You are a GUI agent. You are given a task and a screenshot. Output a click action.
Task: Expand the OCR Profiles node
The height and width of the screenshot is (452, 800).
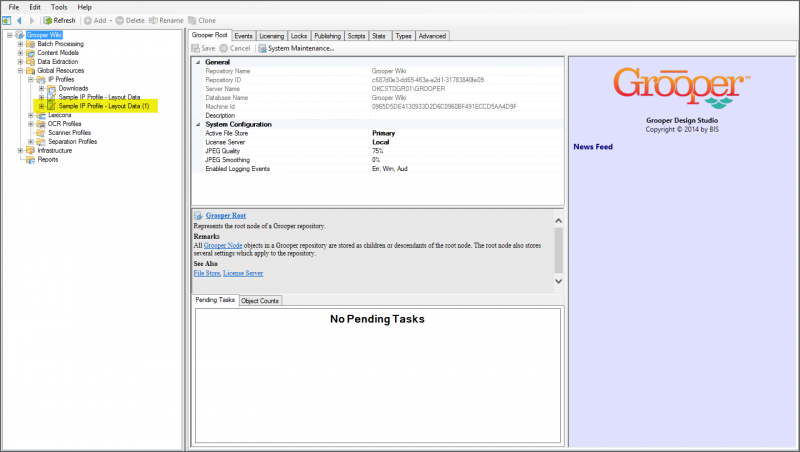[x=31, y=124]
